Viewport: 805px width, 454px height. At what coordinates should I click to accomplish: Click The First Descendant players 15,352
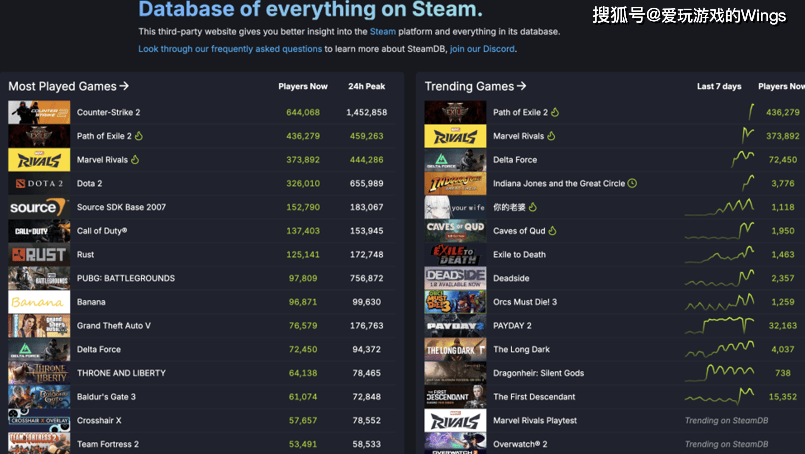pyautogui.click(x=783, y=396)
